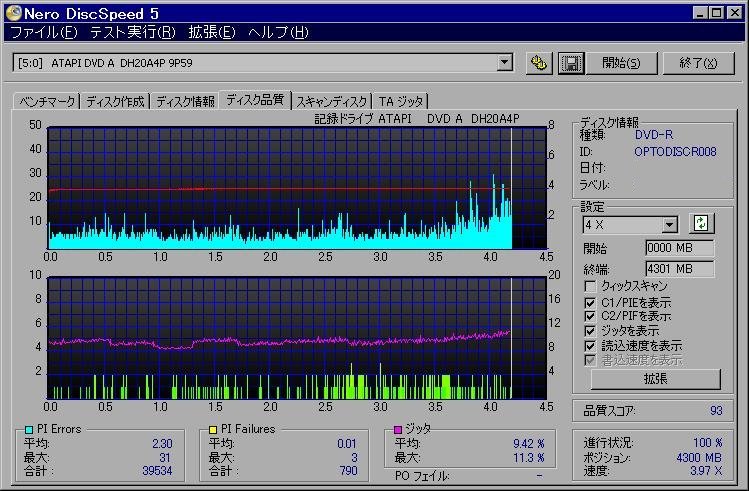Click the disc type DVD-R text
The width and height of the screenshot is (749, 491).
click(654, 135)
